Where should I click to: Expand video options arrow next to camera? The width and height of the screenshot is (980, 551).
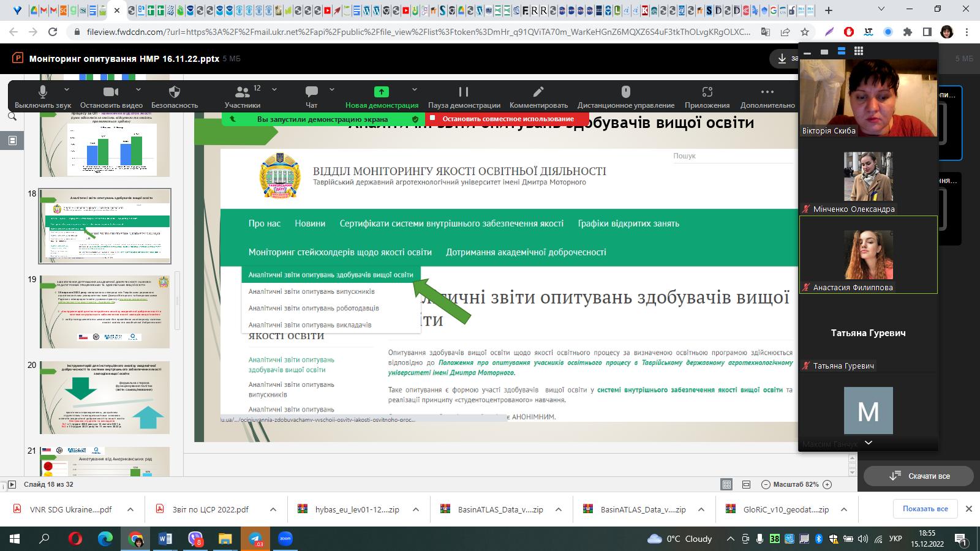[x=138, y=89]
